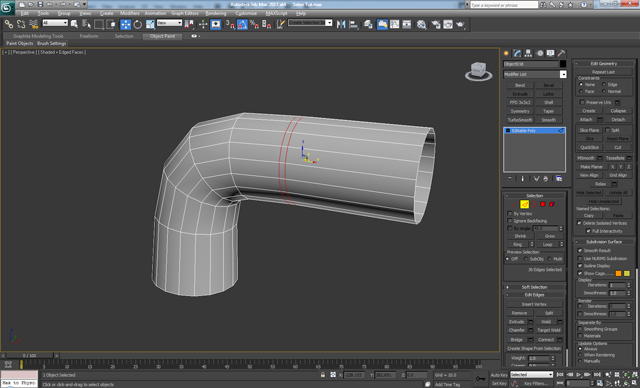This screenshot has height=388, width=640.
Task: Click the Select and Scale icon
Action: 150,24
